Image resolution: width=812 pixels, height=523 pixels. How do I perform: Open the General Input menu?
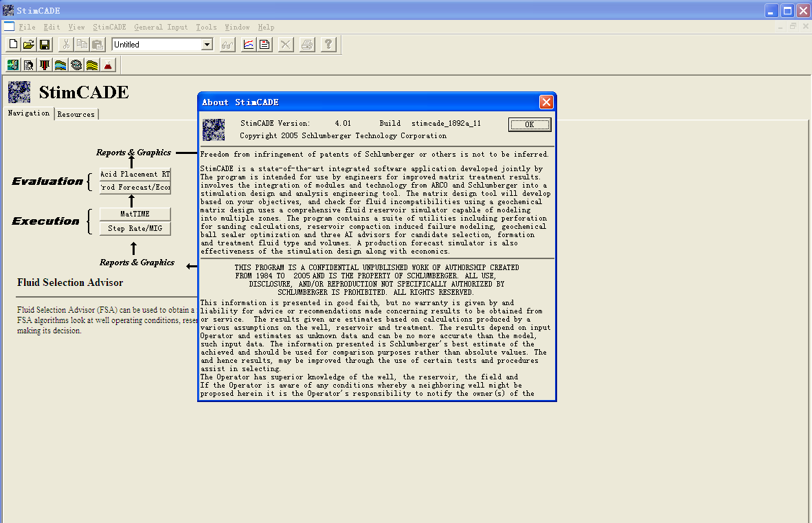(161, 27)
